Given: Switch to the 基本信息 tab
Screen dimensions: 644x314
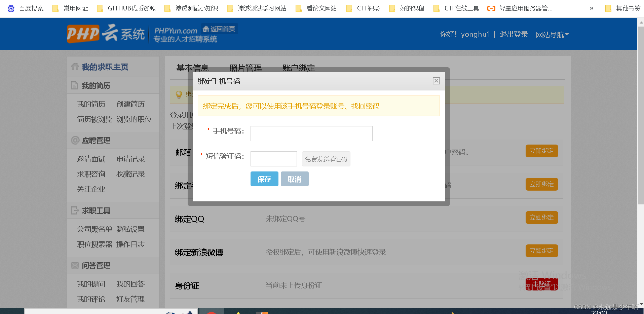Looking at the screenshot, I should point(193,68).
